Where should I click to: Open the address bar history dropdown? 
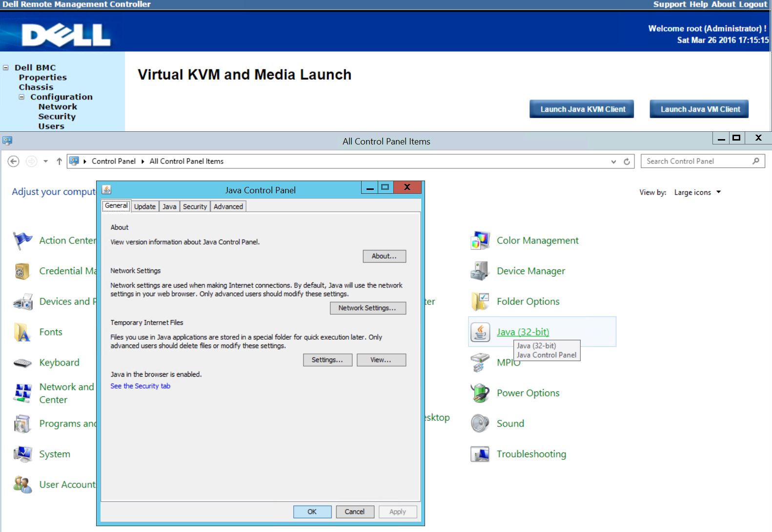tap(613, 162)
